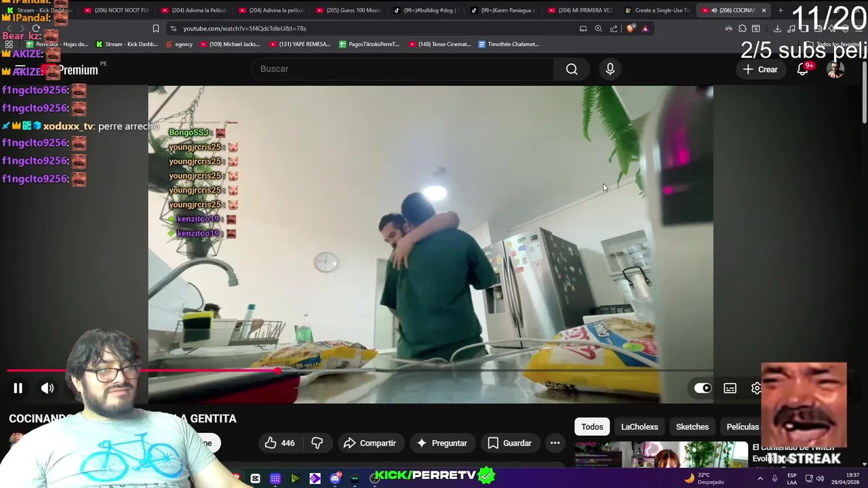Close the '(206) COCINAN' tab
This screenshot has width=868, height=488.
(x=764, y=10)
